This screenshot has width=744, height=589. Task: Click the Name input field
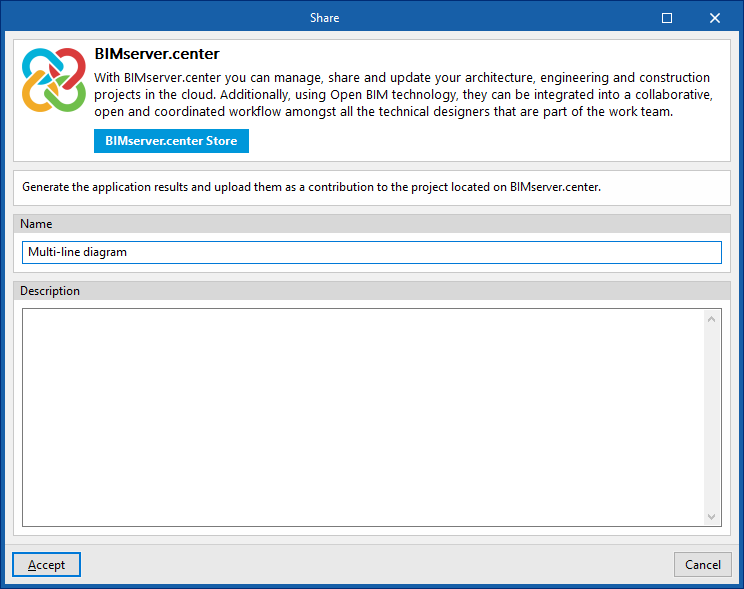click(372, 252)
